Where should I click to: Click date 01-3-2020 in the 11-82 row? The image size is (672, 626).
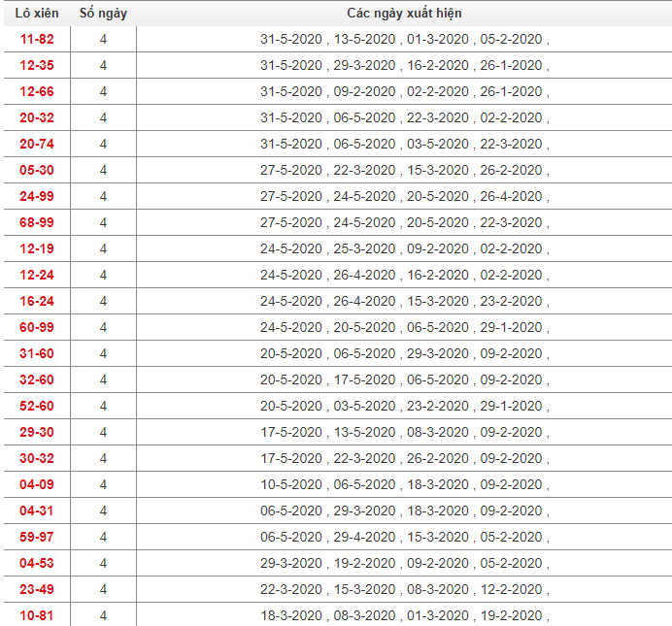(438, 40)
